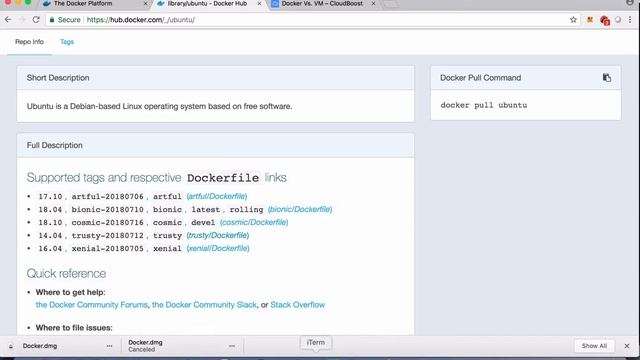This screenshot has width=640, height=360.
Task: Open the Tags tab
Action: point(67,42)
